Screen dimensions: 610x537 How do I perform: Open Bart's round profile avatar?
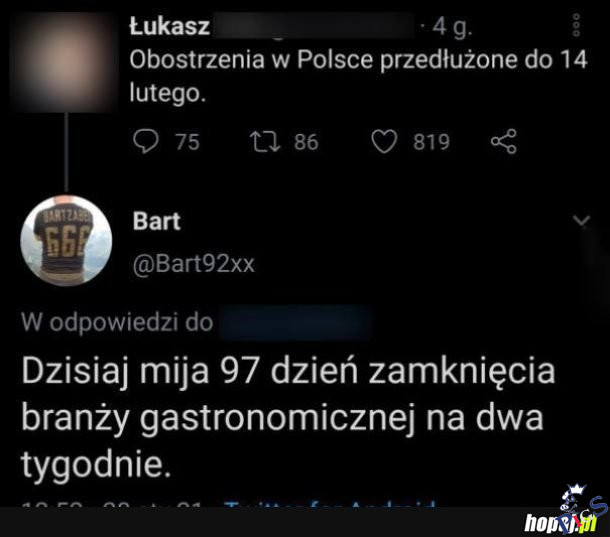pyautogui.click(x=66, y=241)
